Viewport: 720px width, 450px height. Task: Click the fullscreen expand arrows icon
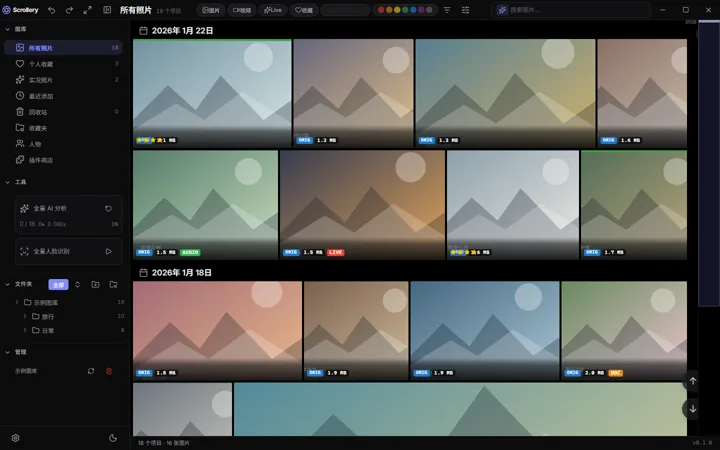[x=88, y=10]
